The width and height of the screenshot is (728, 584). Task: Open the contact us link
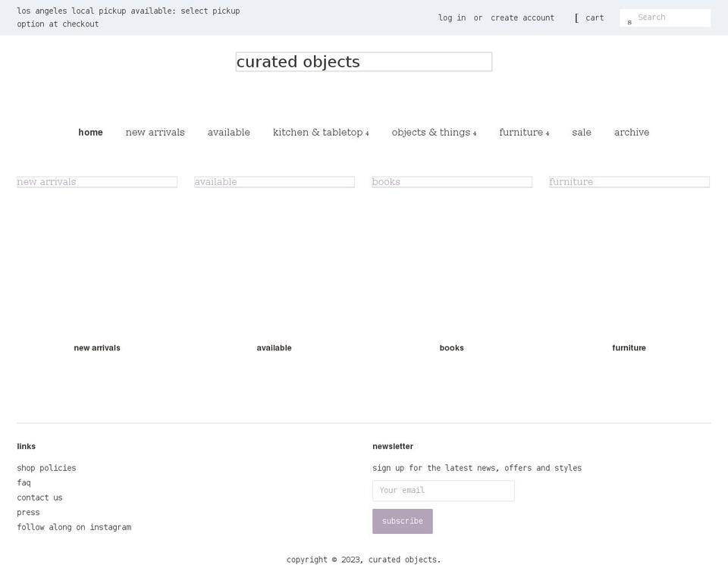click(39, 498)
